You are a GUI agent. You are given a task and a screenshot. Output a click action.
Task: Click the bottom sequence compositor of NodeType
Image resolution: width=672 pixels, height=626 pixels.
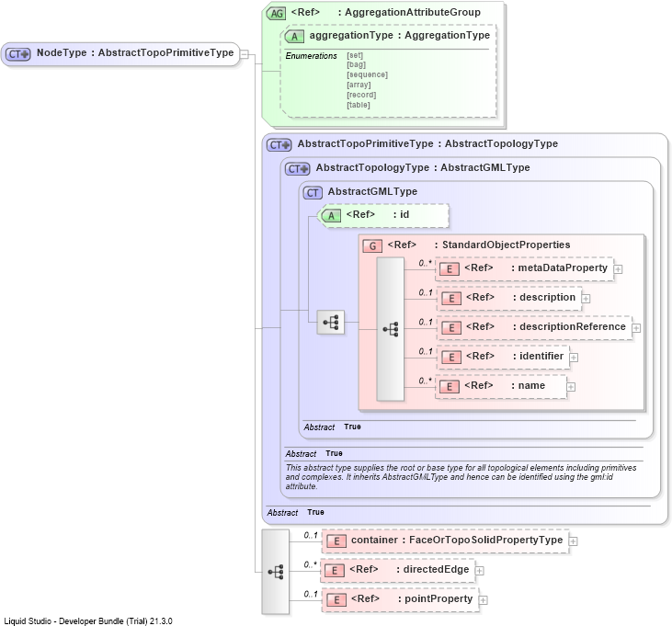coord(275,572)
